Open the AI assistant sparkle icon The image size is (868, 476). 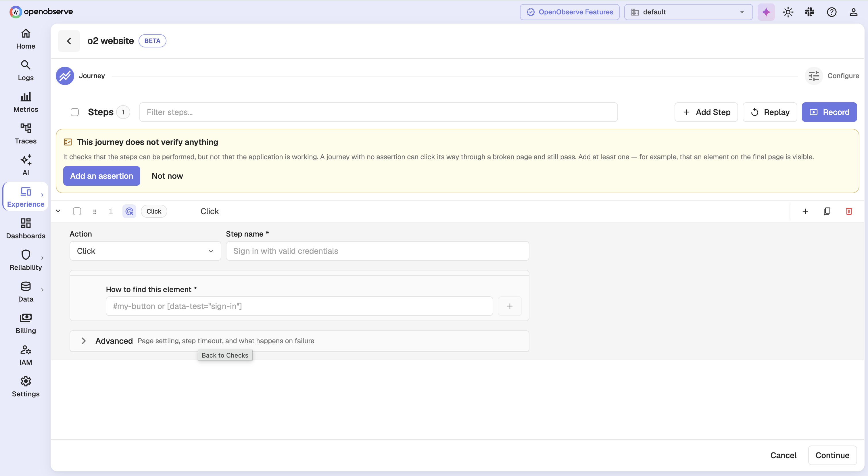click(766, 12)
